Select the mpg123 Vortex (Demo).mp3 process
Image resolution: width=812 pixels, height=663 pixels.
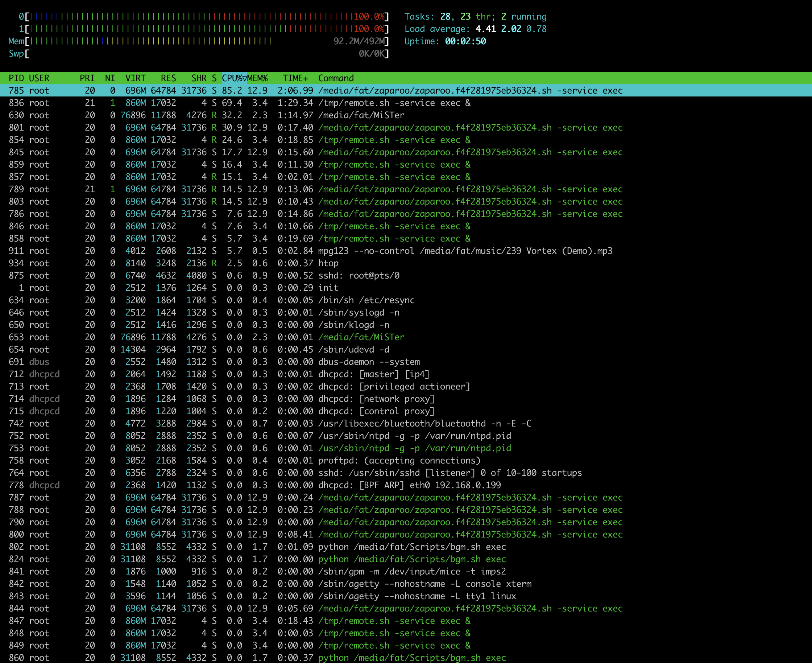406,251
